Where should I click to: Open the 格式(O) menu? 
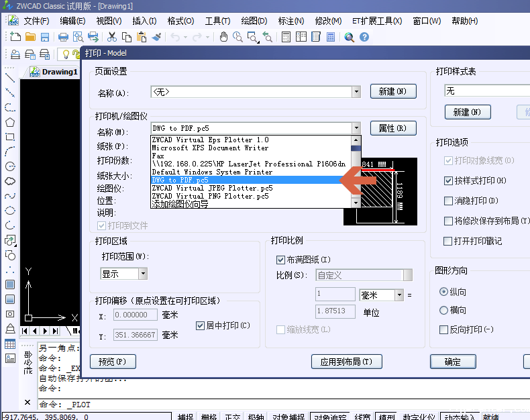(x=180, y=21)
